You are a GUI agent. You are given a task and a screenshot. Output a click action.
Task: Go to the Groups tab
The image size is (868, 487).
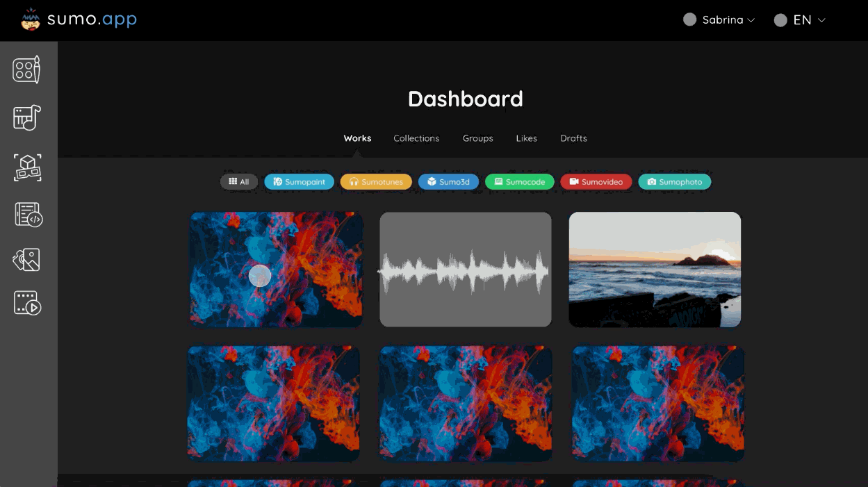click(x=478, y=138)
